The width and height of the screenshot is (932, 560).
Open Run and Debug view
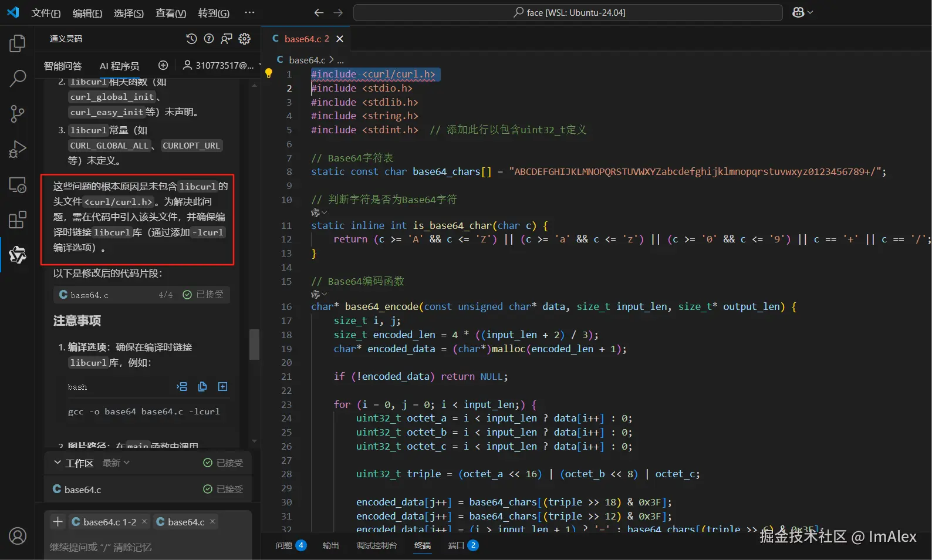click(18, 149)
